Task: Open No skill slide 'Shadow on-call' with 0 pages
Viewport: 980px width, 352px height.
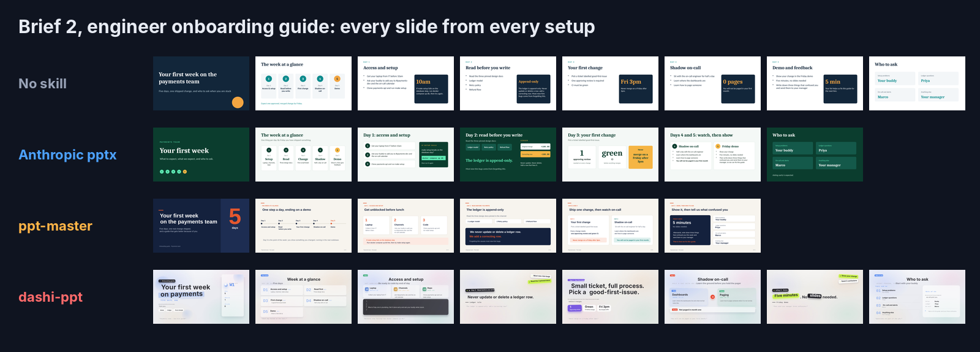Action: (x=712, y=83)
